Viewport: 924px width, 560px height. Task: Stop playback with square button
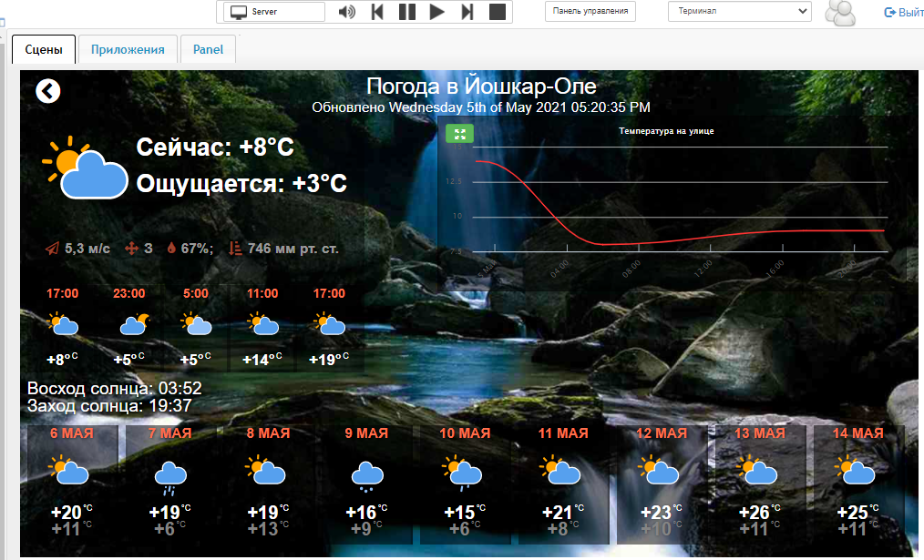pyautogui.click(x=497, y=12)
